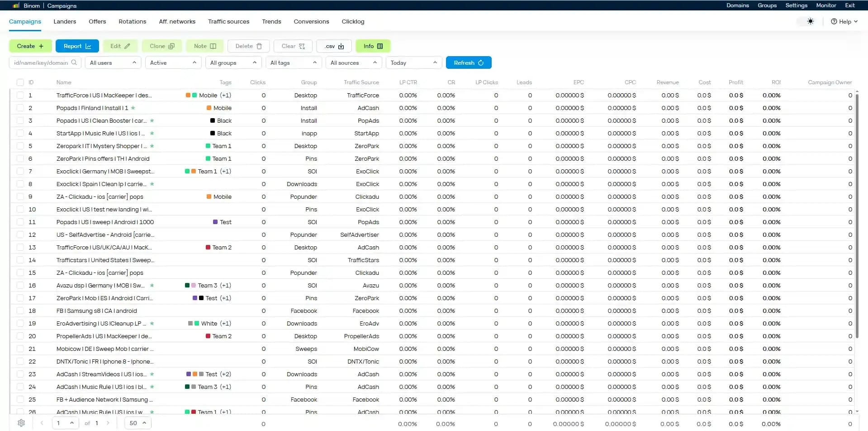Switch to the Rotations tab
The height and width of the screenshot is (431, 868).
tap(133, 21)
